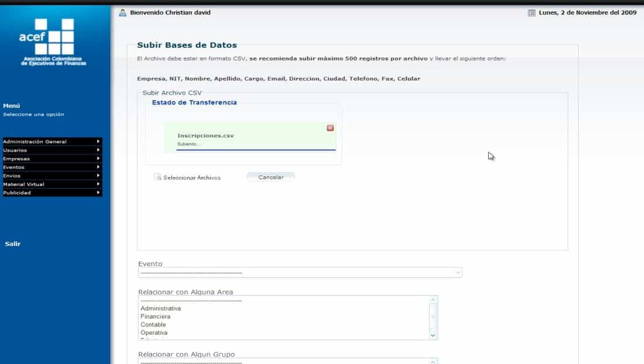Select Contable in the area list
Image resolution: width=644 pixels, height=364 pixels.
(153, 325)
